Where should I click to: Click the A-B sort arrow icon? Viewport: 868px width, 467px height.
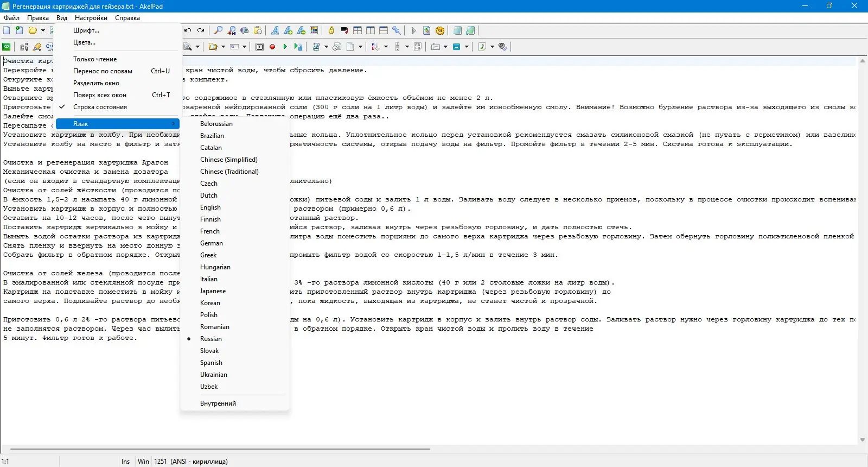coord(375,47)
